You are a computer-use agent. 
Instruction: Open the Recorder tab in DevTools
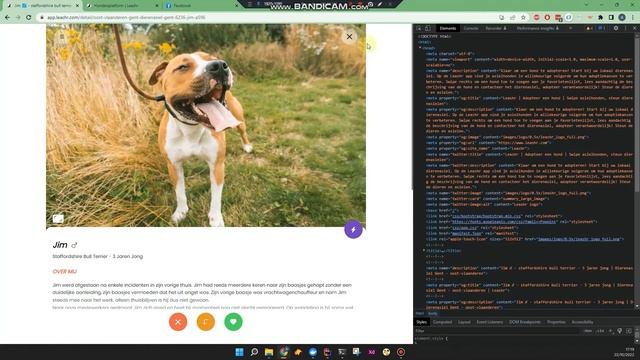click(x=496, y=28)
